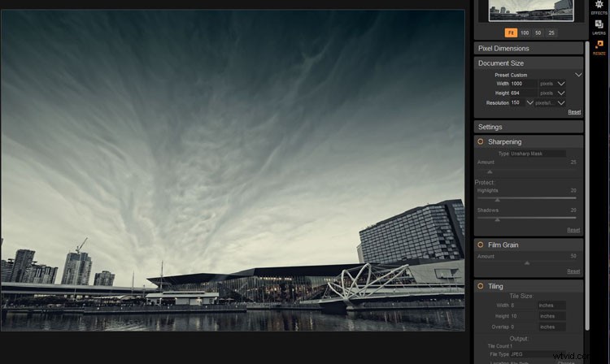Open the Effects module icon
Viewport: 610px width, 364px height.
[599, 6]
